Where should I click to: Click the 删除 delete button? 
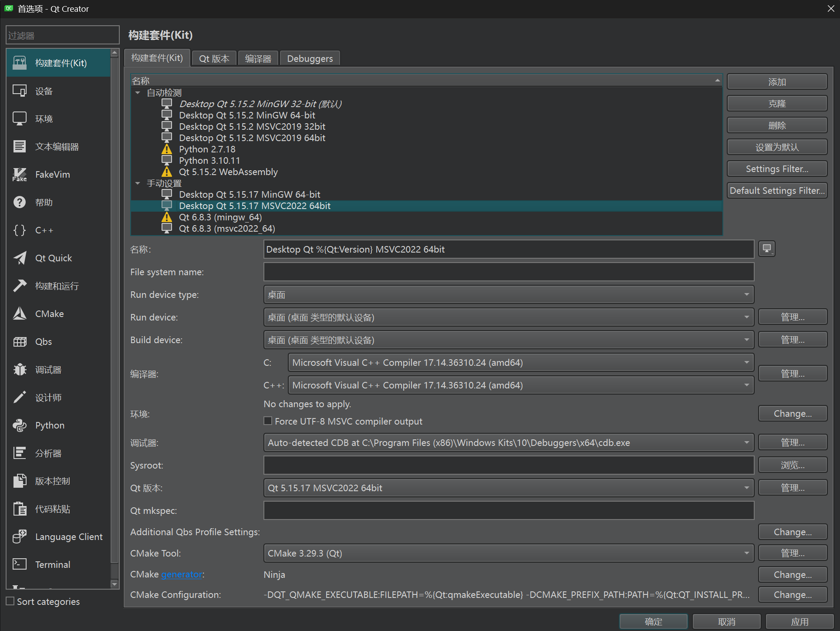coord(777,125)
